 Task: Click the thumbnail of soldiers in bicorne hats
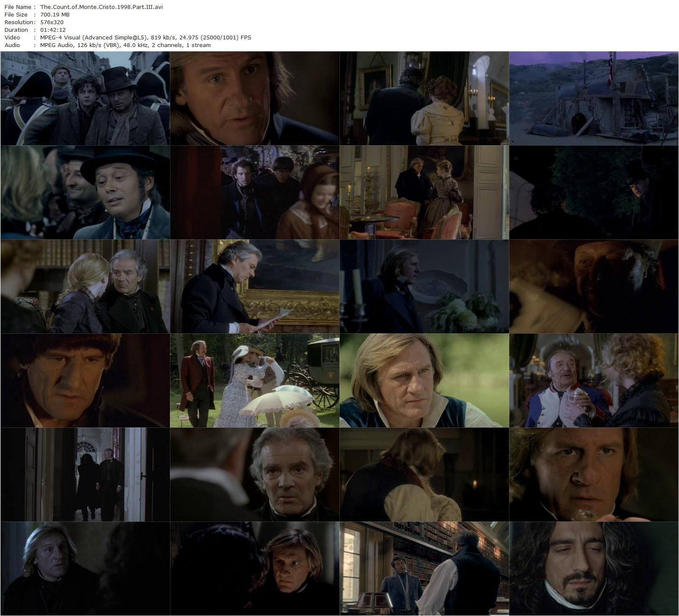85,98
